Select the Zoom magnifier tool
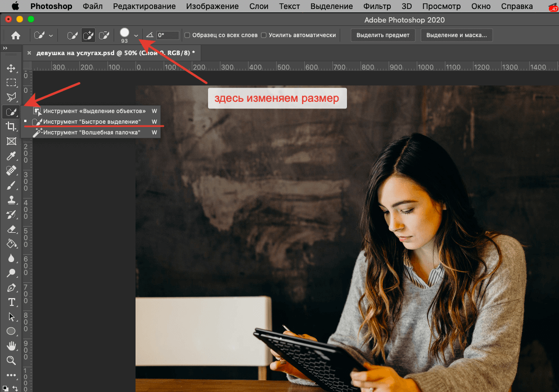This screenshot has height=392, width=559. click(x=11, y=361)
